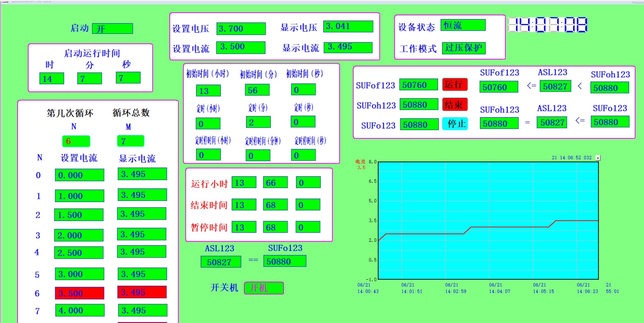Screen dimensions: 644x323
Task: Click the 开机 power button
Action: tap(264, 288)
